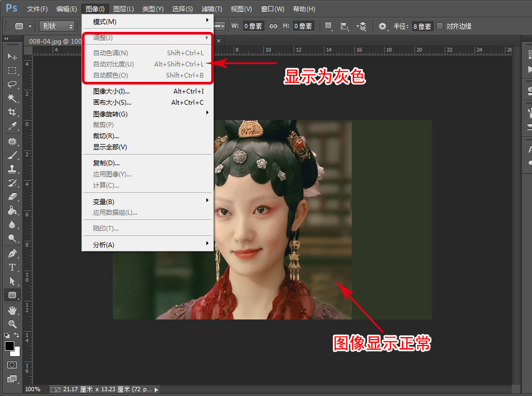Viewport: 532px width, 396px height.
Task: Open the tool preset picker arrow
Action: [x=30, y=26]
